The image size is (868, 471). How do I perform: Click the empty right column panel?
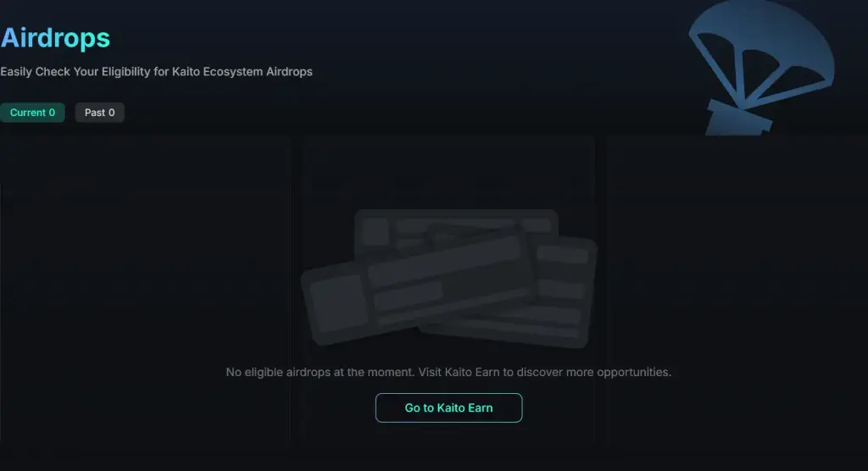click(x=737, y=288)
